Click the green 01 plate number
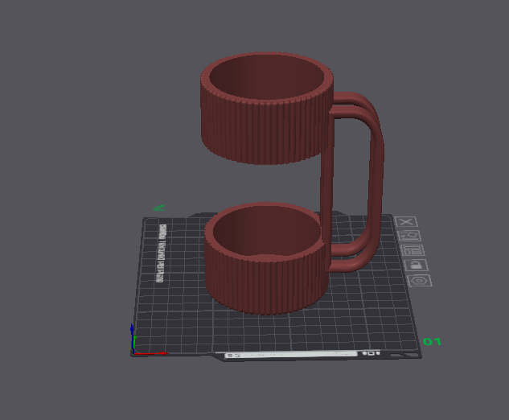 (432, 341)
